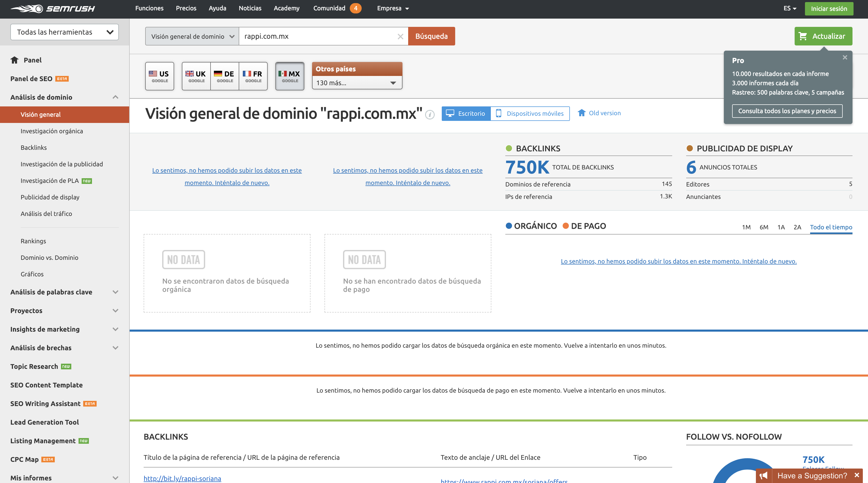The width and height of the screenshot is (868, 483).
Task: Open Ayuda in top navigation
Action: tap(217, 8)
